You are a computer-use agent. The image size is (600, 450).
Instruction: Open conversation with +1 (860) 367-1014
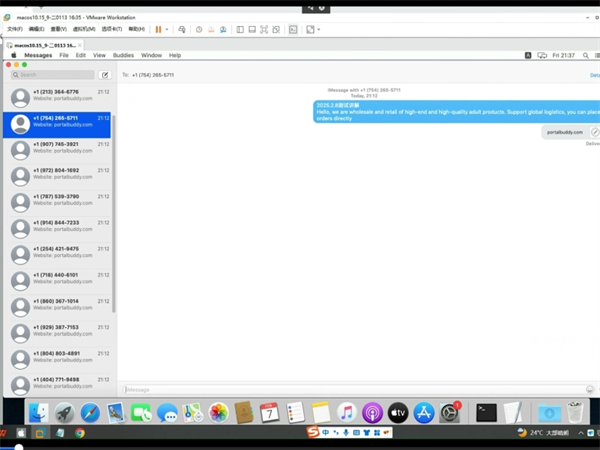(x=60, y=305)
